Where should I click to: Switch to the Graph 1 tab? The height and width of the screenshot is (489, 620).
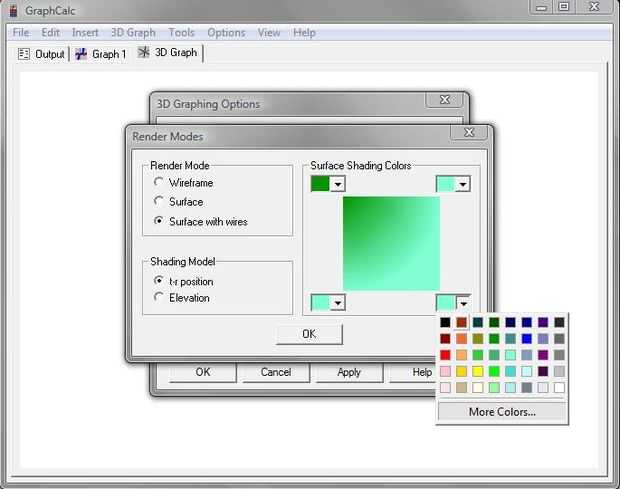click(101, 54)
